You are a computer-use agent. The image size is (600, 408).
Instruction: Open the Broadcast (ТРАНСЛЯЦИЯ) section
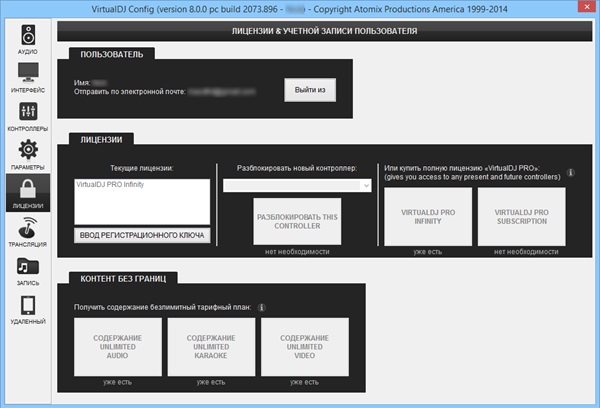click(27, 231)
